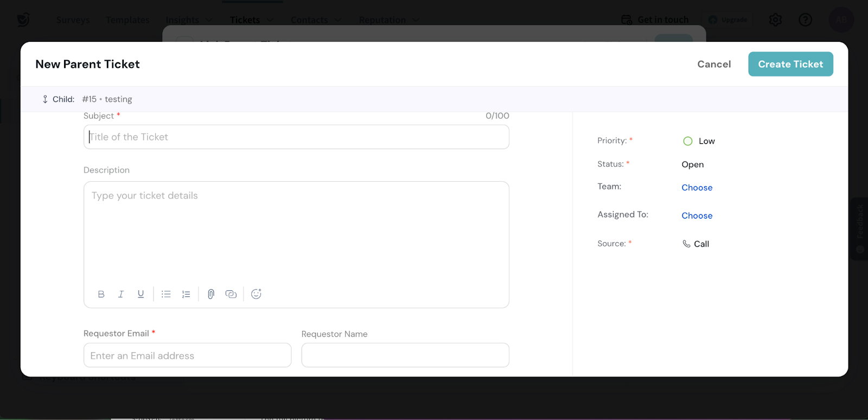Viewport: 868px width, 420px height.
Task: Select the child ticket #15 testing reference
Action: coord(107,99)
